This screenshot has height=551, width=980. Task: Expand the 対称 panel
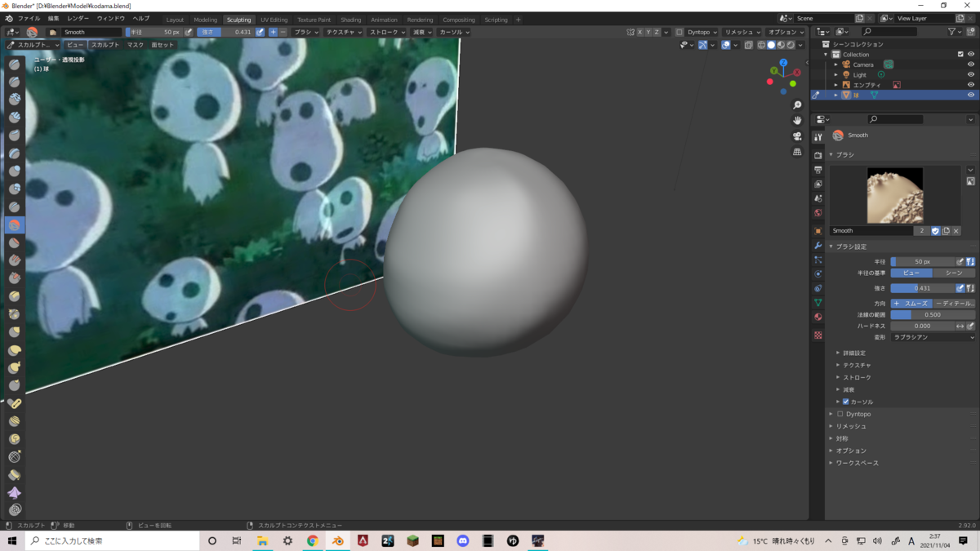pos(841,438)
